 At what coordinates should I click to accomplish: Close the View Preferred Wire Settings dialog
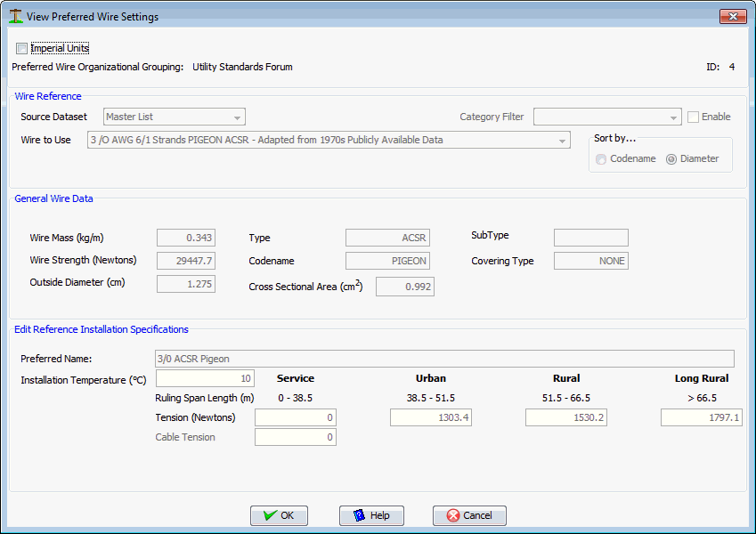click(733, 16)
